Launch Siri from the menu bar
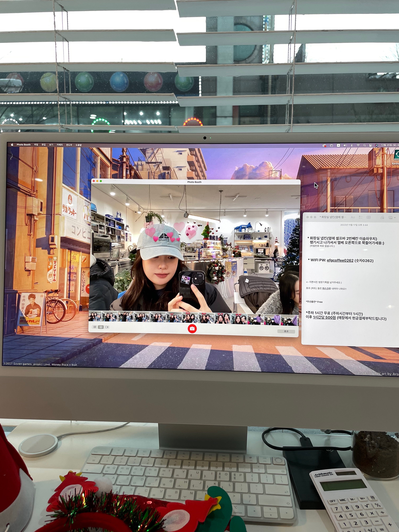Viewport: 399px width, 532px height. coord(376,145)
